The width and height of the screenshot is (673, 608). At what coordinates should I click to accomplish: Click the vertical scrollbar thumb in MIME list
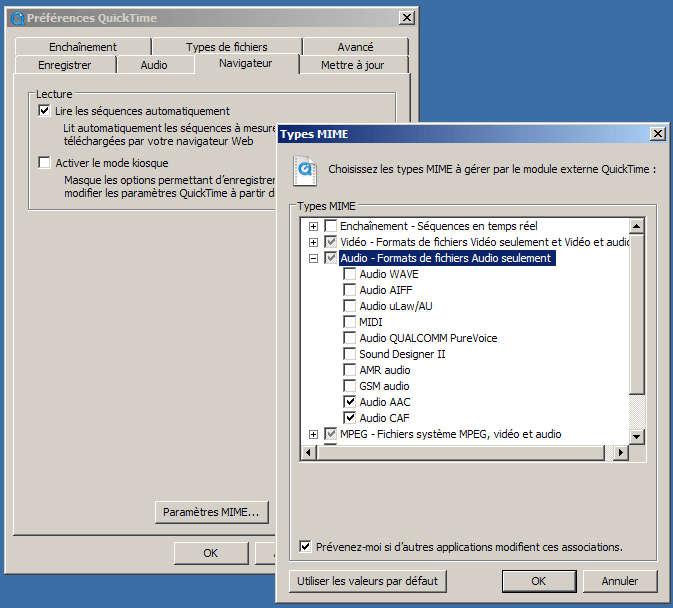pyautogui.click(x=637, y=313)
